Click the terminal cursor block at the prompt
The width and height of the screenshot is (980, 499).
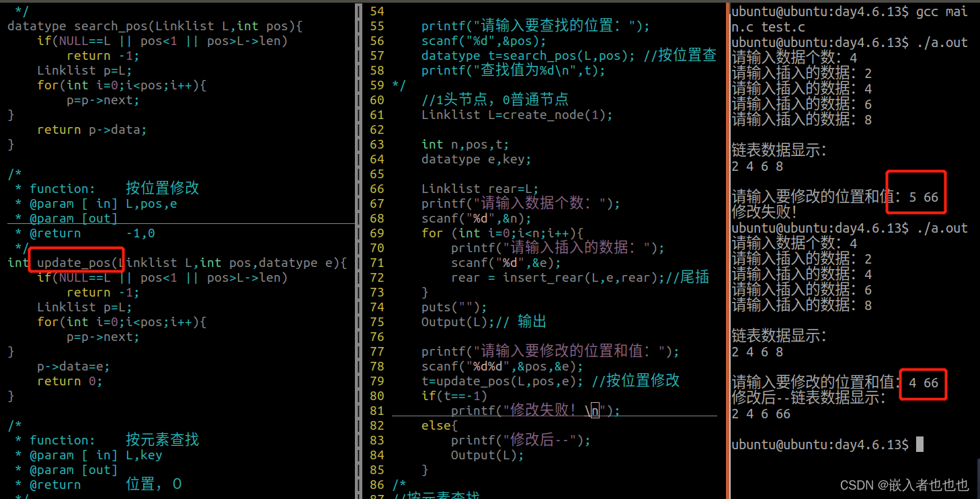[x=921, y=444]
